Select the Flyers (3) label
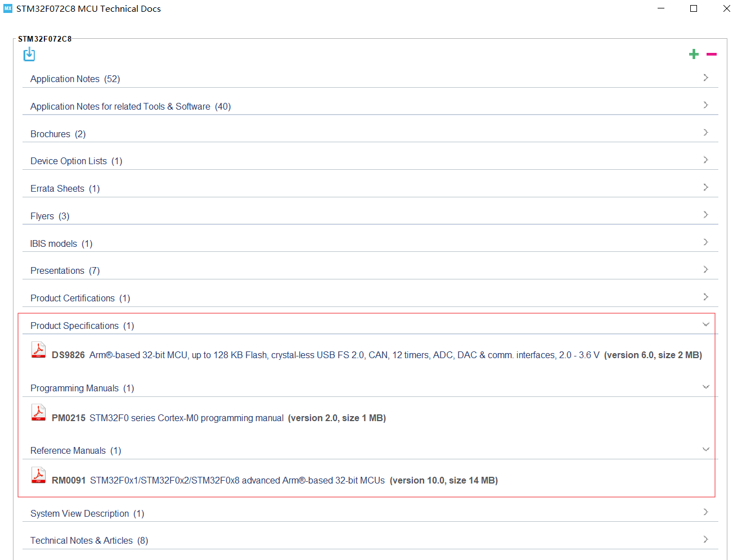Viewport: 733px width, 560px height. (50, 216)
